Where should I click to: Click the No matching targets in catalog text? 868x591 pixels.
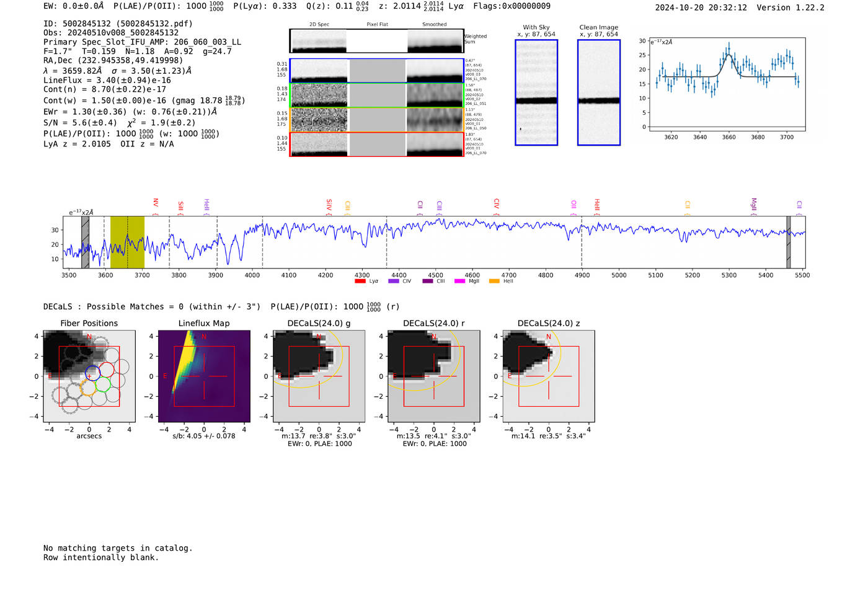click(x=118, y=548)
